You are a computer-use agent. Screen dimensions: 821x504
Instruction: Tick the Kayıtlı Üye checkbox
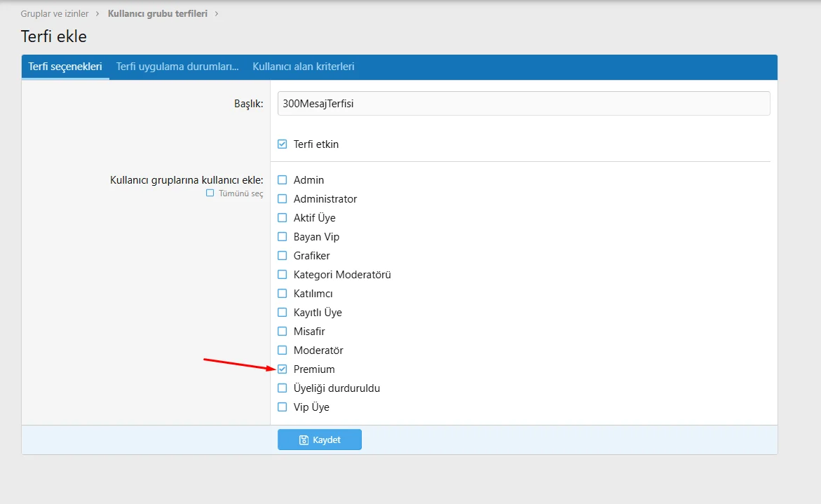283,313
